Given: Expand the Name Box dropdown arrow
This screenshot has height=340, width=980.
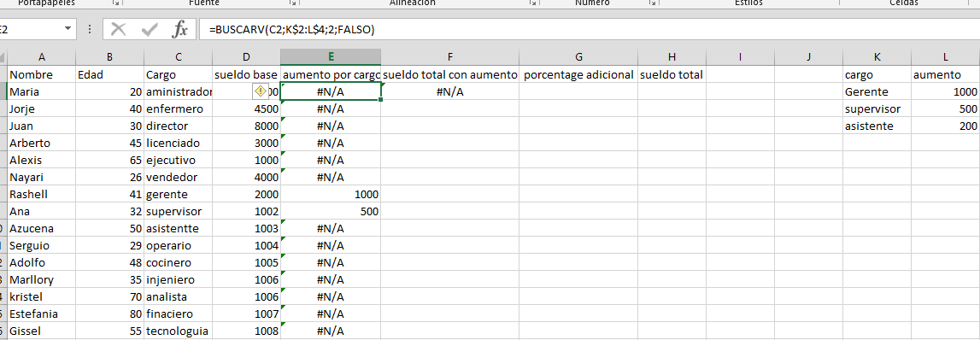Looking at the screenshot, I should 67,29.
